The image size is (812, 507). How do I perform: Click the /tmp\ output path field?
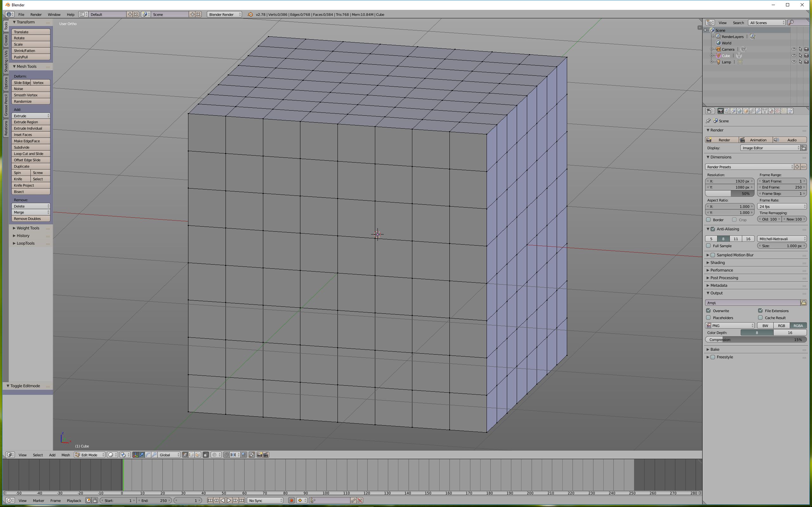point(752,303)
